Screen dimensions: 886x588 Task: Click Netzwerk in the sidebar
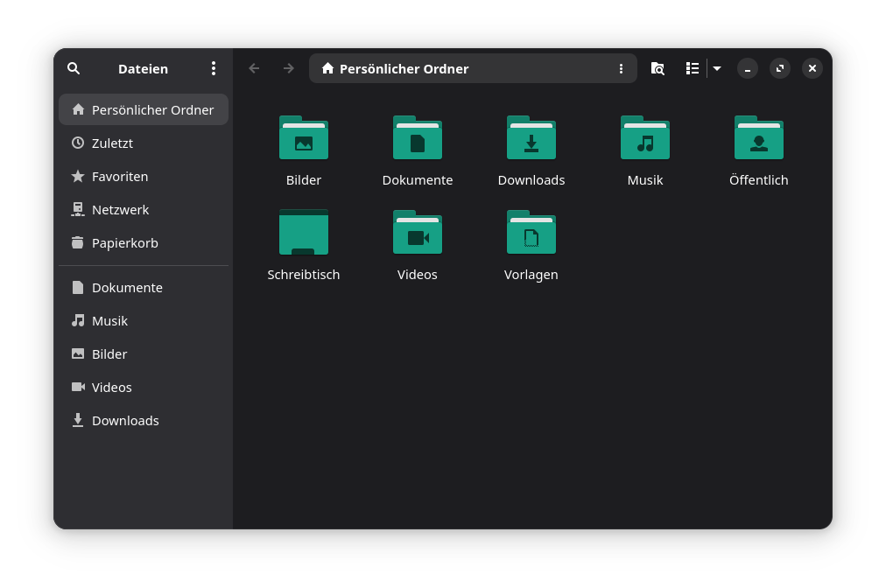[120, 210]
